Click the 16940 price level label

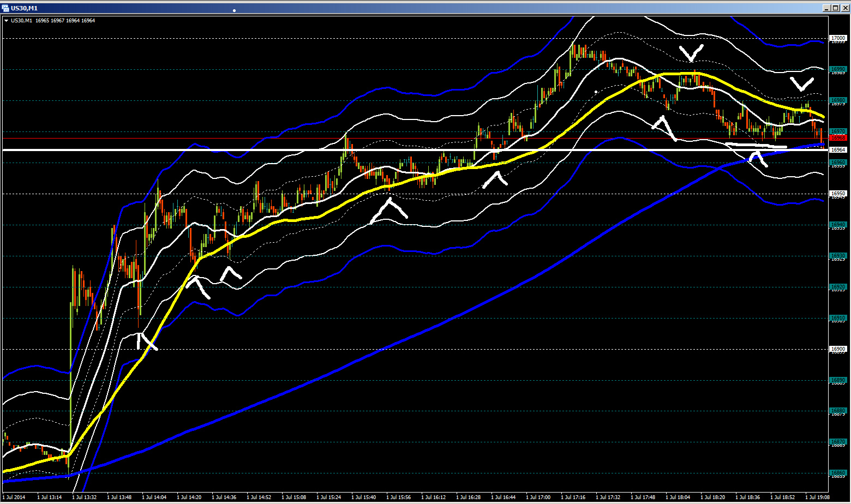pyautogui.click(x=838, y=225)
